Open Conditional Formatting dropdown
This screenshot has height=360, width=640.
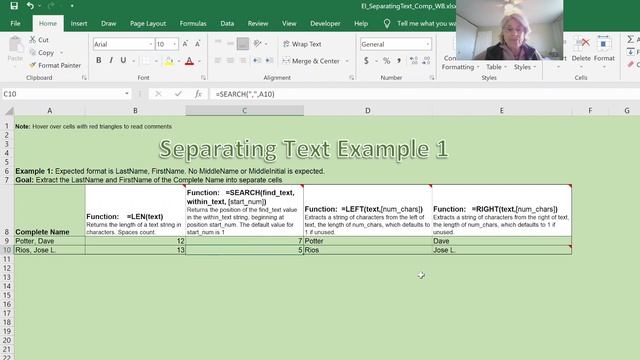460,67
